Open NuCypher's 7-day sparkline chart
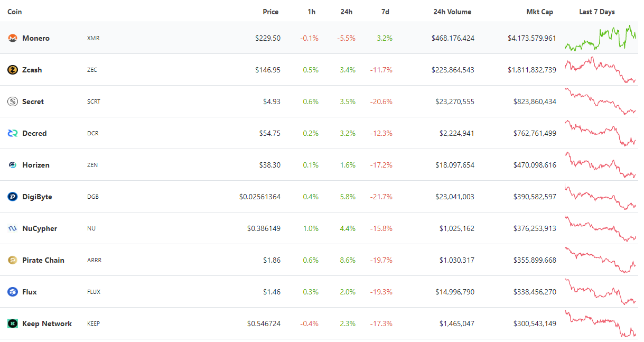Image resolution: width=644 pixels, height=342 pixels. 600,228
